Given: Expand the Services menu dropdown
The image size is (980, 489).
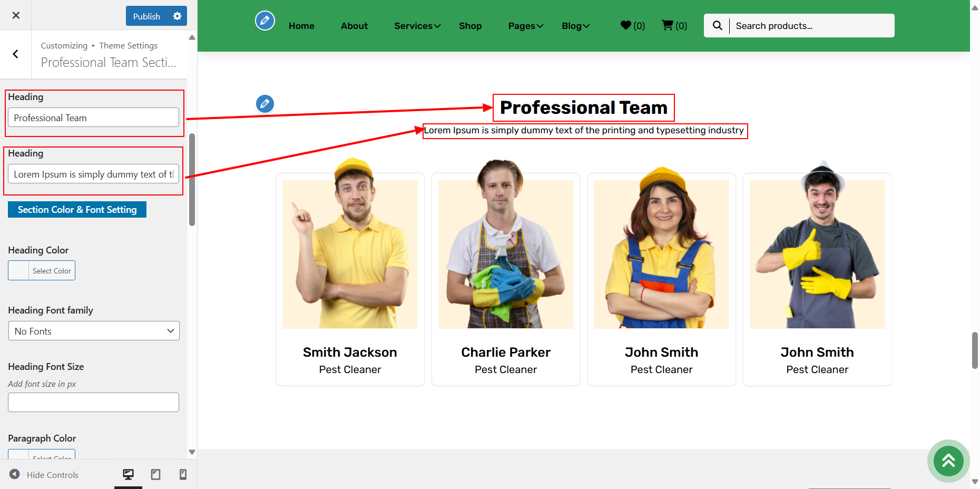Looking at the screenshot, I should (417, 26).
